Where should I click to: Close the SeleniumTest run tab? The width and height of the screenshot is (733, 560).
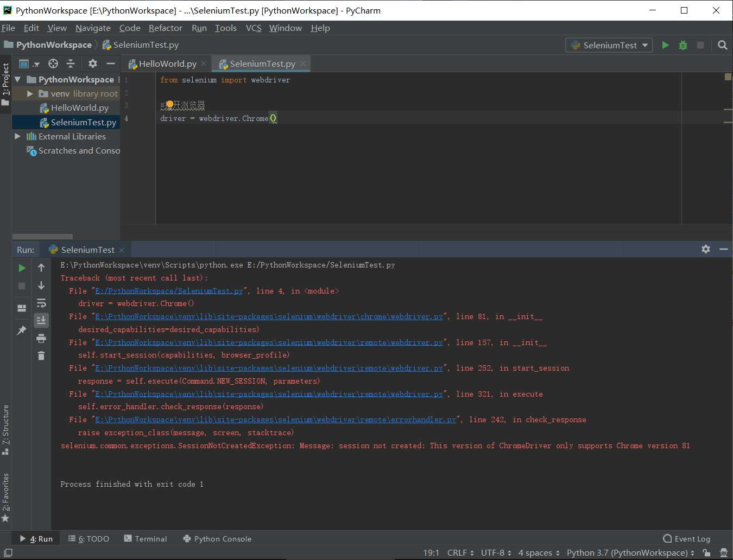(122, 250)
